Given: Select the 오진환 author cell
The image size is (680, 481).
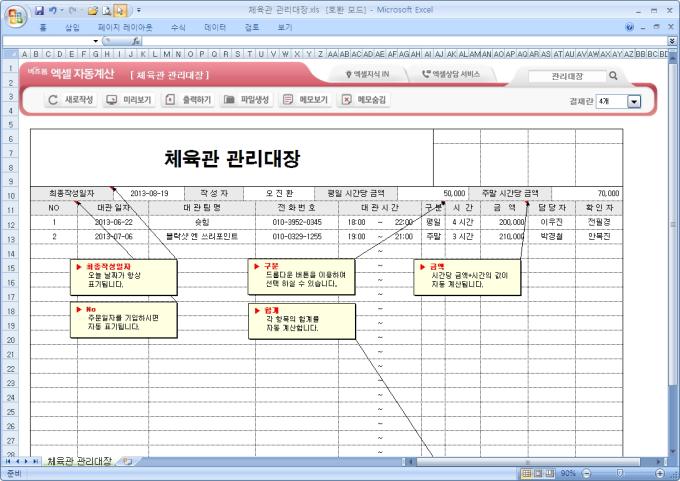Looking at the screenshot, I should 279,193.
